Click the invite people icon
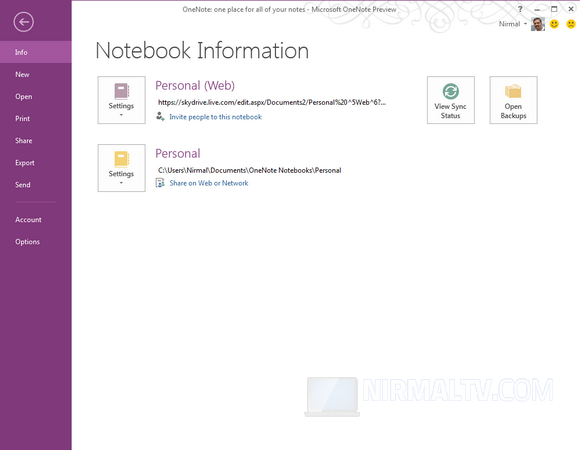Screen dimensions: 580x450 tap(160, 116)
